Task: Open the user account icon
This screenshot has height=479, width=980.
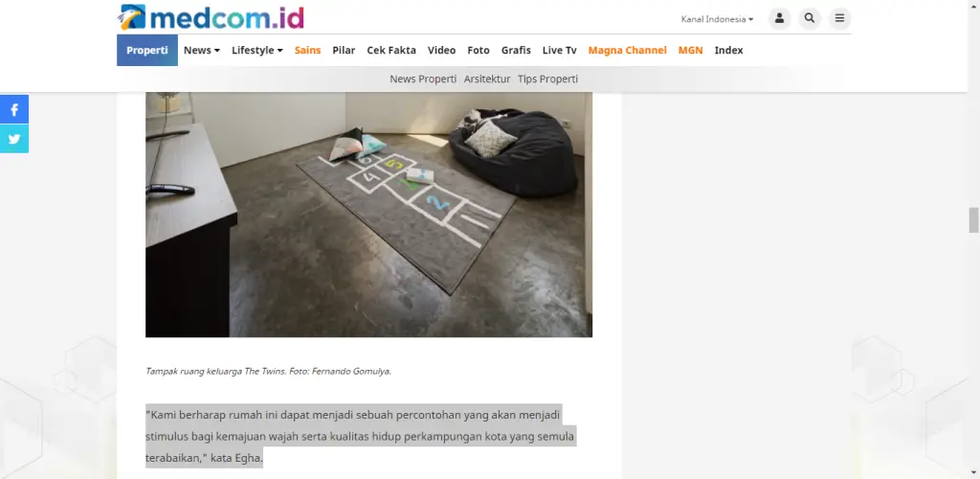Action: coord(779,18)
